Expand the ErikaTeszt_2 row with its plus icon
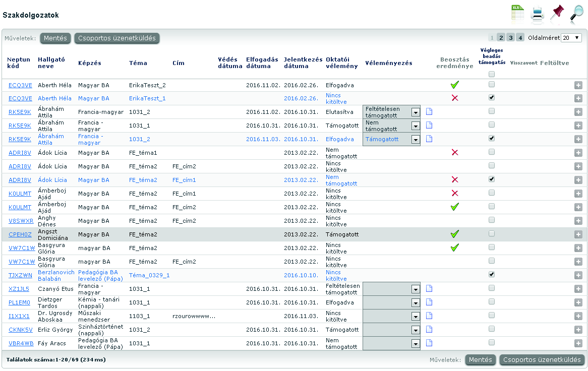Image resolution: width=588 pixels, height=371 pixels. pos(578,86)
